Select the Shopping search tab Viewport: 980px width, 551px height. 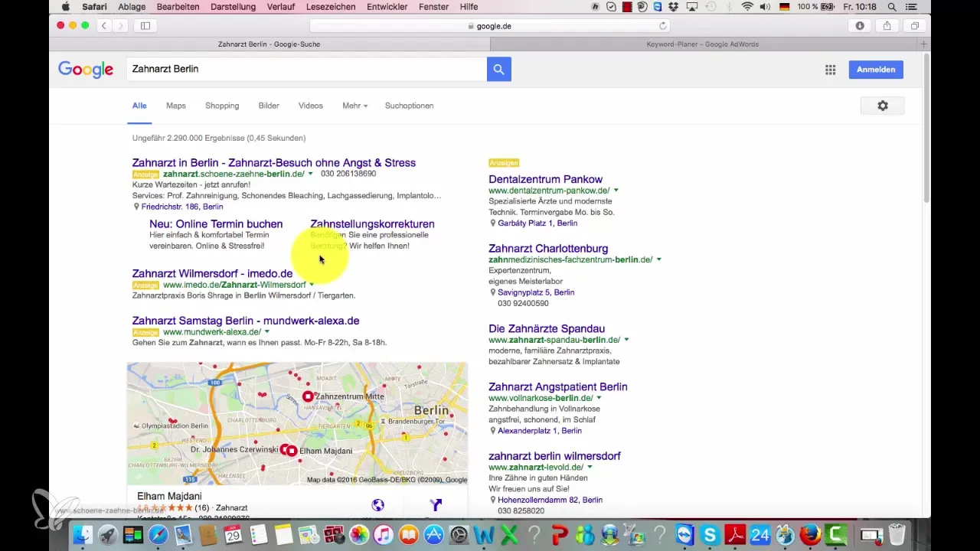pos(222,106)
